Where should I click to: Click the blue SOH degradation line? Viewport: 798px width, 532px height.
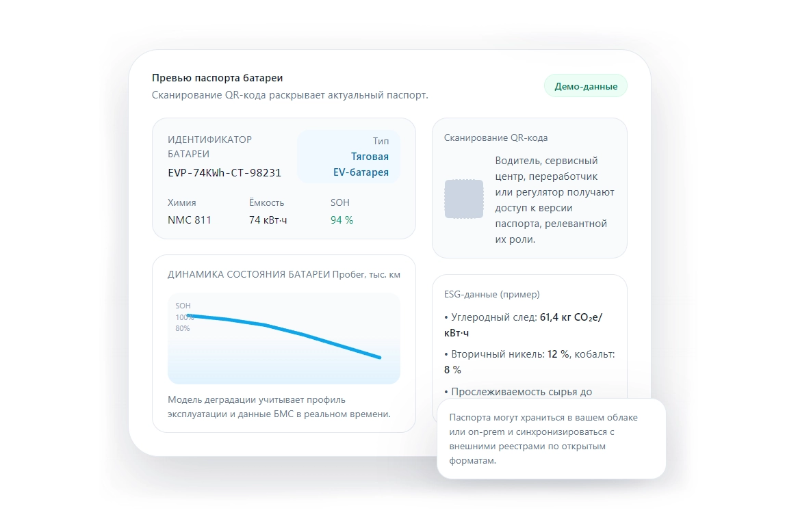click(x=301, y=334)
